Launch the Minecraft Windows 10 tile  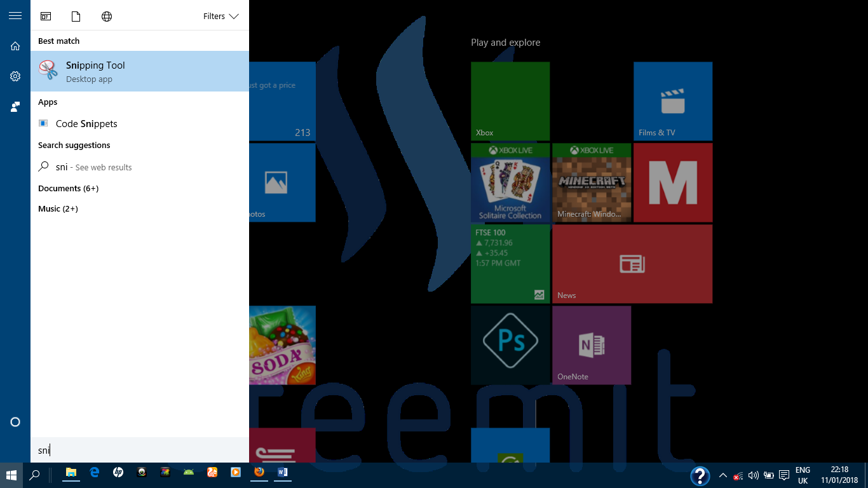pos(592,182)
